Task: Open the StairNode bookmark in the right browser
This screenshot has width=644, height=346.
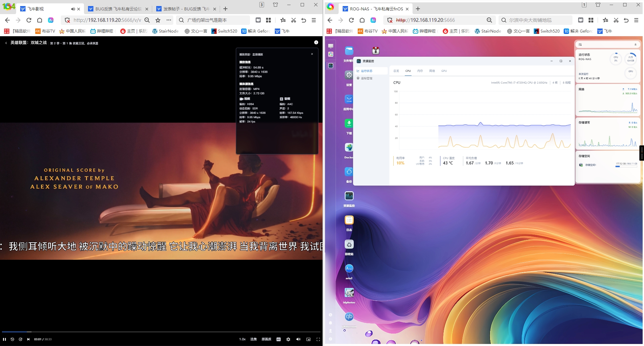Action: [x=488, y=31]
